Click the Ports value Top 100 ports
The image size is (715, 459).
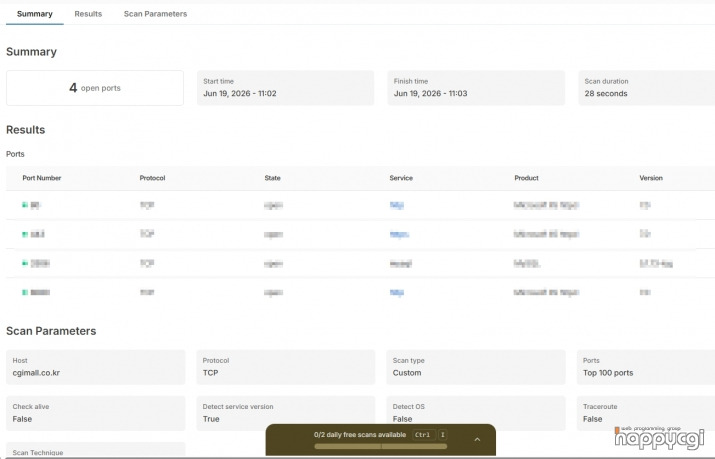pos(608,373)
